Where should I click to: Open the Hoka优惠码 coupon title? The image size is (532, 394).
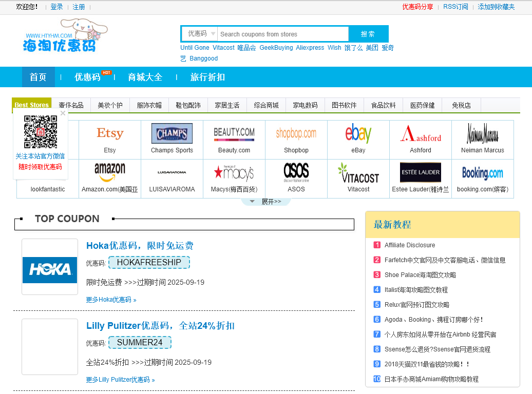140,246
